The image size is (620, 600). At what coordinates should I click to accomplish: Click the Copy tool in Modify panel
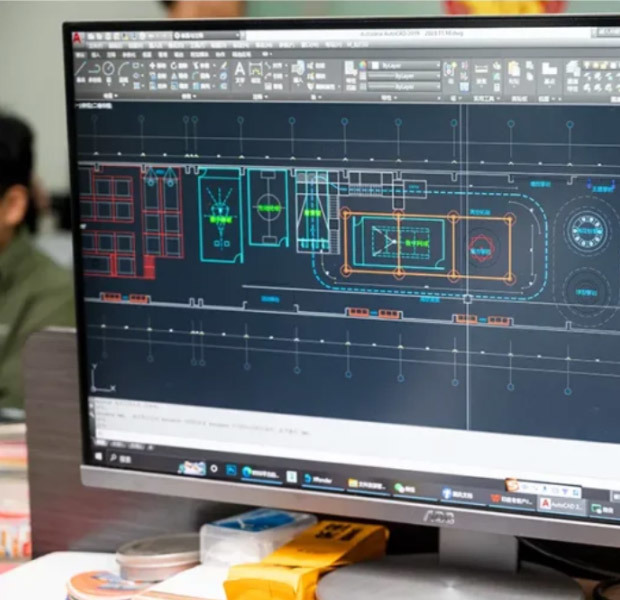pyautogui.click(x=157, y=76)
